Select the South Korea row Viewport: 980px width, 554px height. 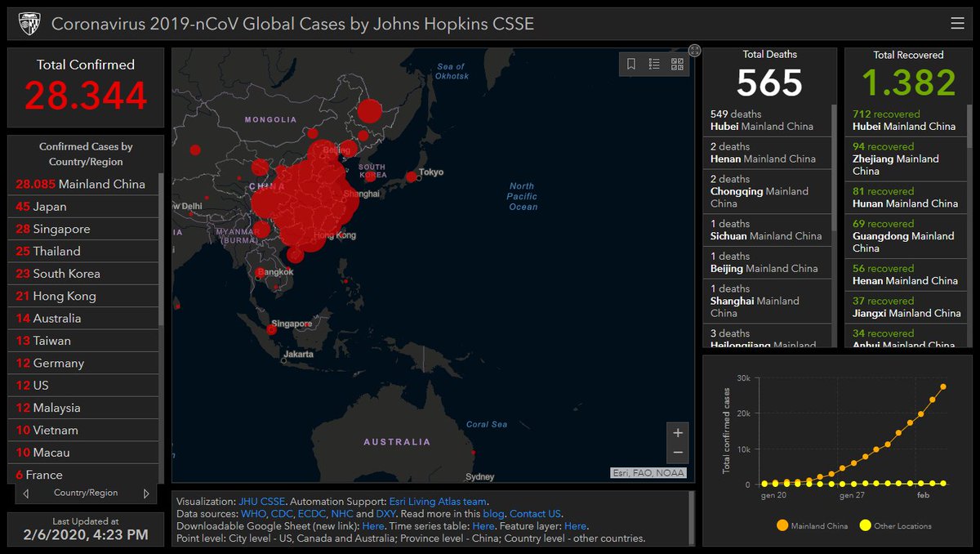tap(83, 274)
